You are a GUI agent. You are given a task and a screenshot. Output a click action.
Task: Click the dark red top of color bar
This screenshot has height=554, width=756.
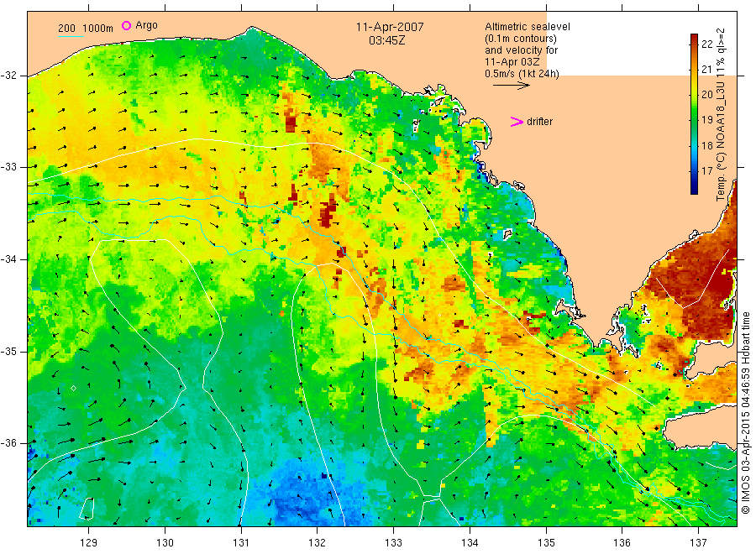694,39
